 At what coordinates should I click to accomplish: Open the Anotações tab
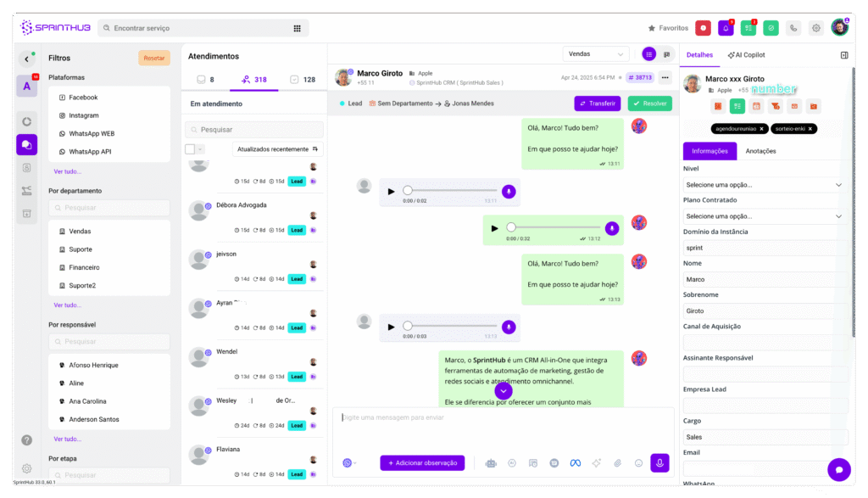[760, 151]
